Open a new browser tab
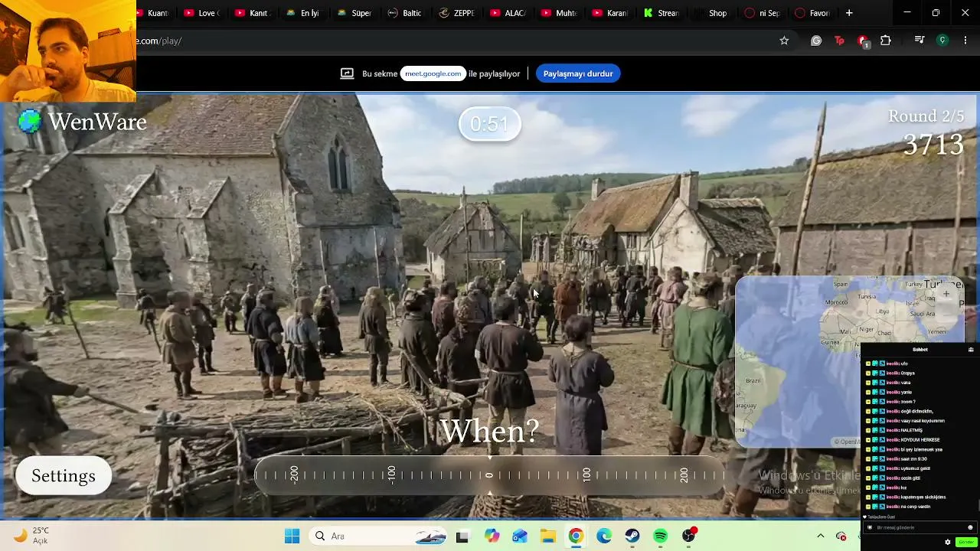Image resolution: width=980 pixels, height=551 pixels. [x=849, y=13]
